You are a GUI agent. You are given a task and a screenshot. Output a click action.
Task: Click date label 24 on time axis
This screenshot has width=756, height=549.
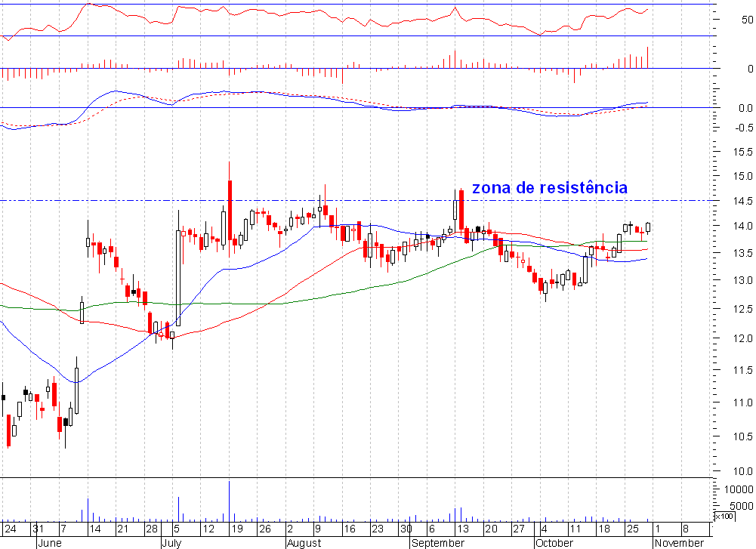pos(10,529)
